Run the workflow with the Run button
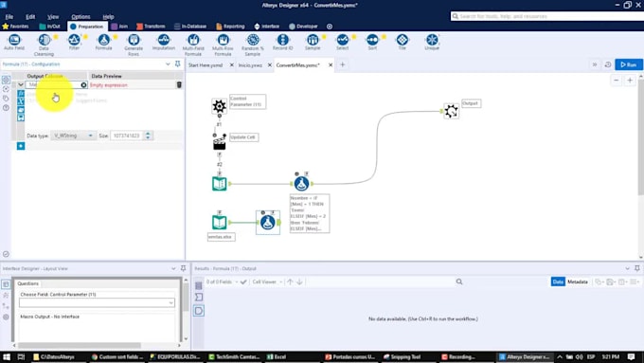The width and height of the screenshot is (644, 363). [629, 64]
